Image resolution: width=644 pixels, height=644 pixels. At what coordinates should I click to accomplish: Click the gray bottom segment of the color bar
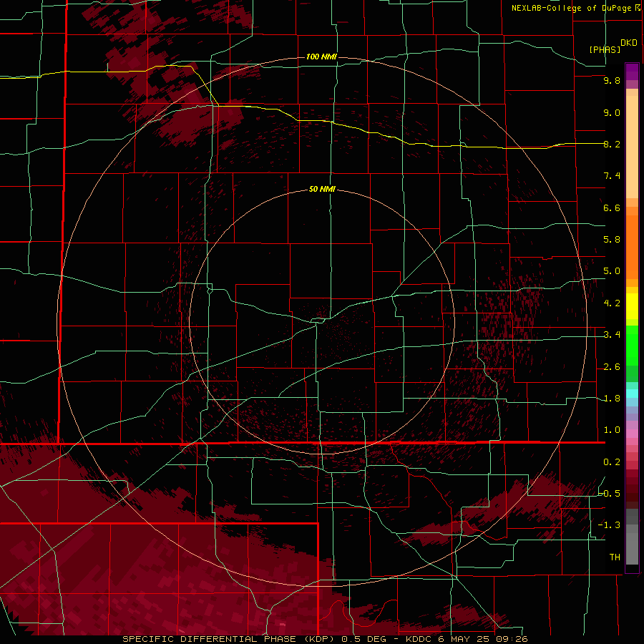click(632, 548)
